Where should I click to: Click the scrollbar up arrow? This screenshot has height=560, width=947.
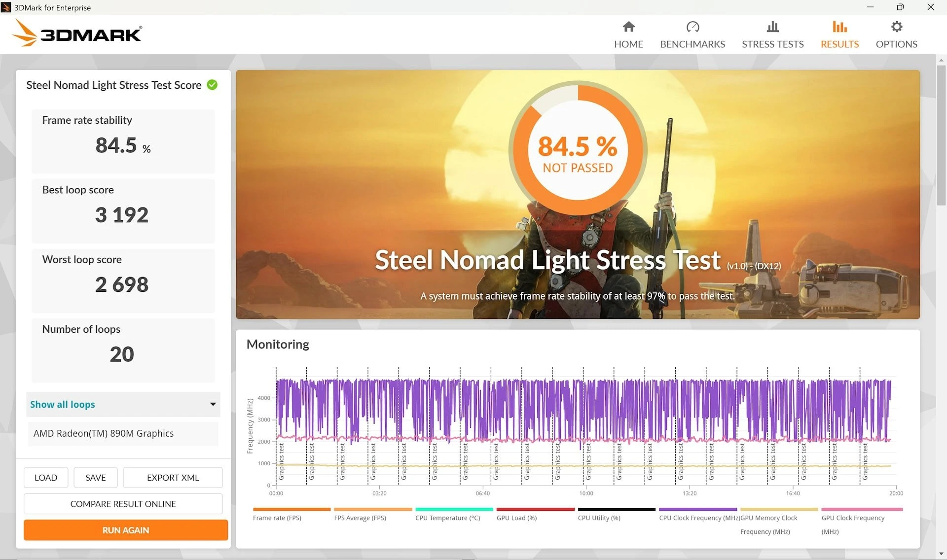(x=941, y=60)
